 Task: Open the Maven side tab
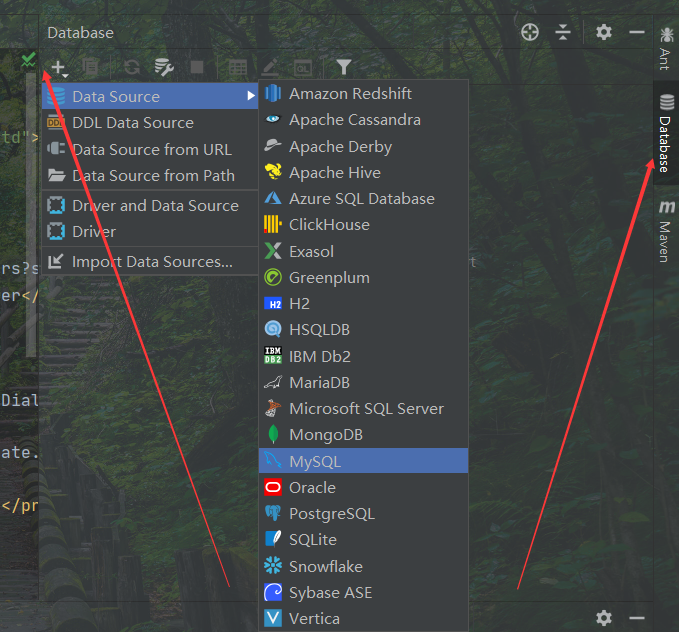point(666,231)
